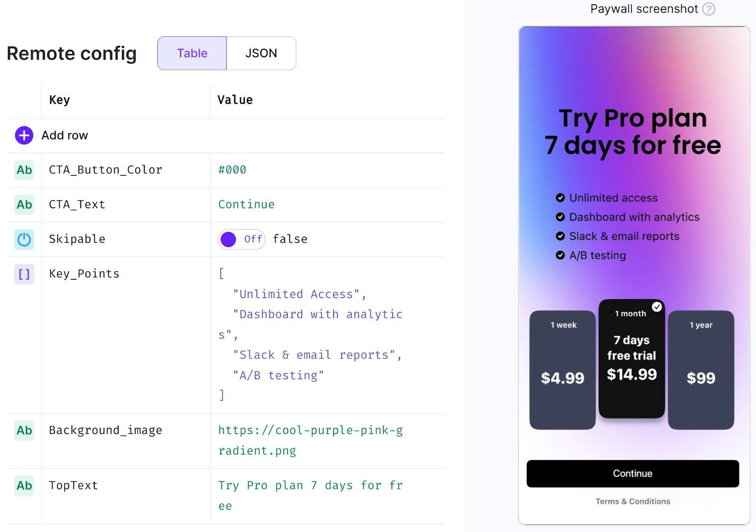Viewport: 756px width, 532px height.
Task: Click the array brackets icon for Key_Points
Action: click(x=24, y=274)
